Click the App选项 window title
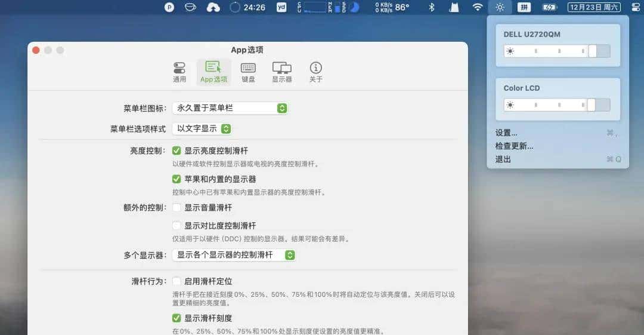This screenshot has height=335, width=644. 247,50
